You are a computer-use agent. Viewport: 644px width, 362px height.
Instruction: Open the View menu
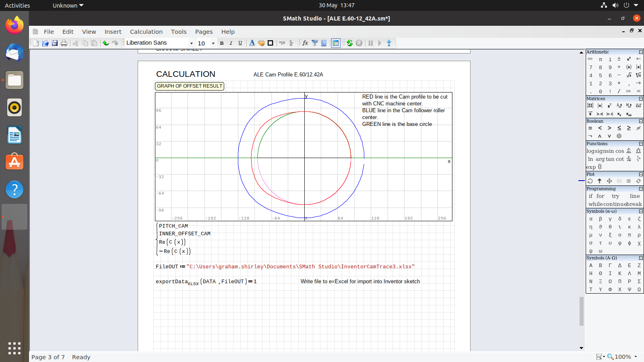[89, 32]
